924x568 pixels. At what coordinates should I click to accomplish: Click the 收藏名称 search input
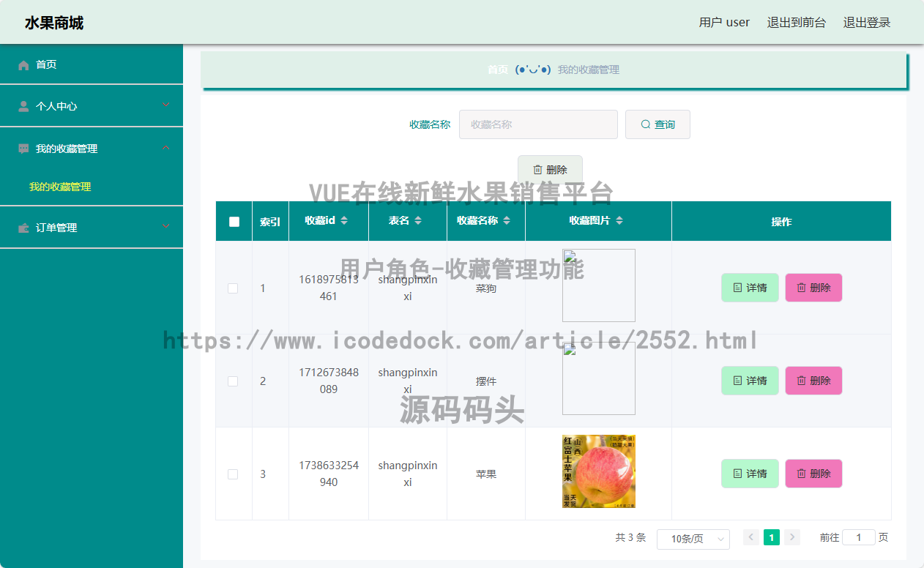[x=538, y=124]
